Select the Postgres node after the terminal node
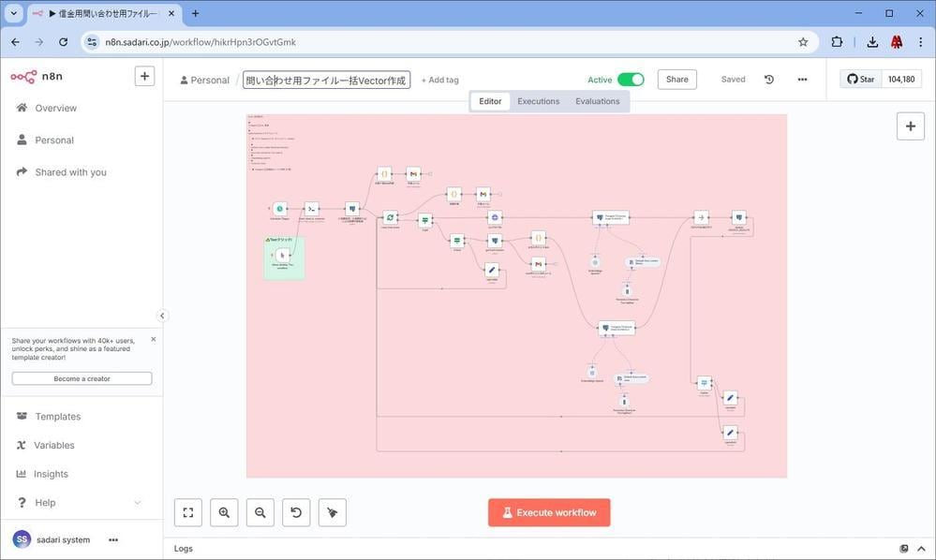This screenshot has height=560, width=936. pos(352,209)
